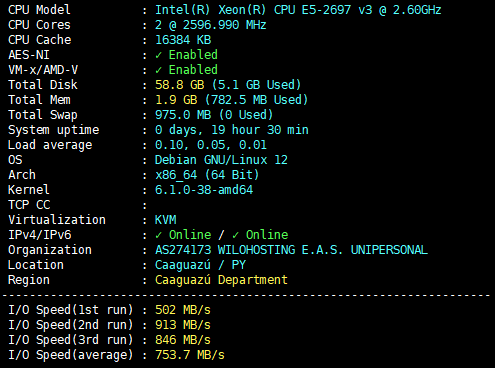
Task: Click the I/O Speed(1st run) label
Action: coord(71,310)
